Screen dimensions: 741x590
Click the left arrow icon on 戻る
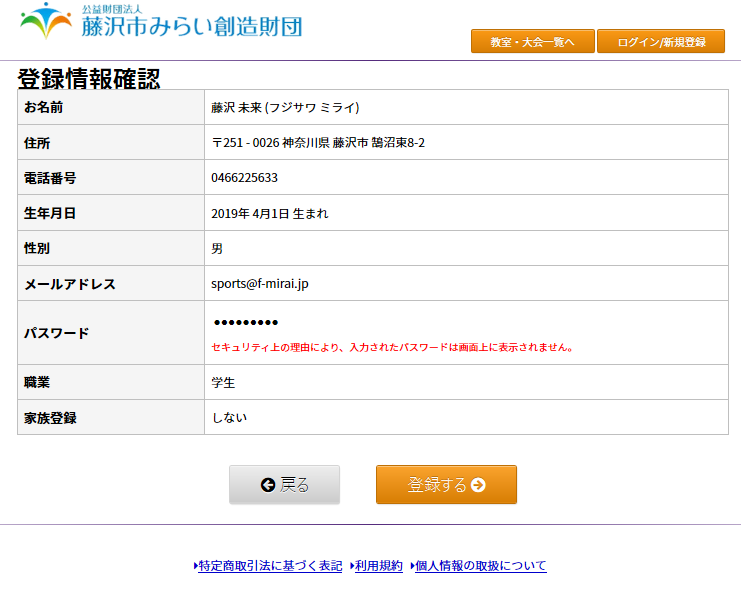267,485
